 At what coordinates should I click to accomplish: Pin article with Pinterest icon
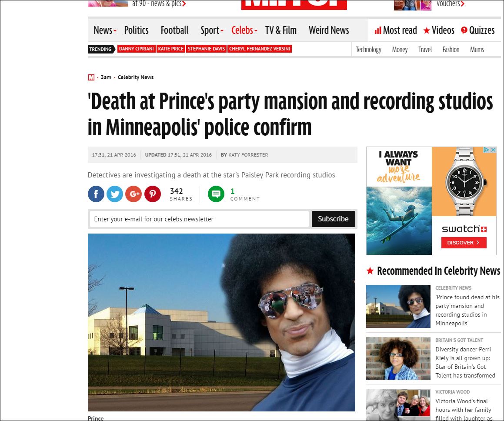152,194
